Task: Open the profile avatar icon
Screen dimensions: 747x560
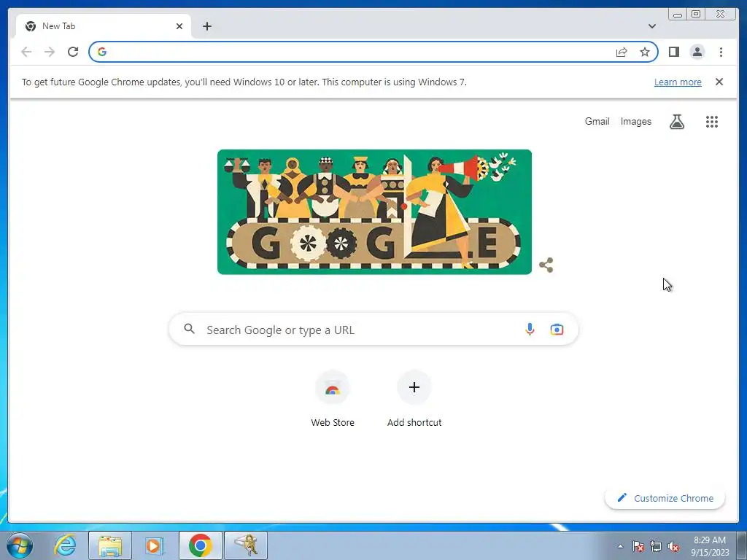Action: (697, 52)
